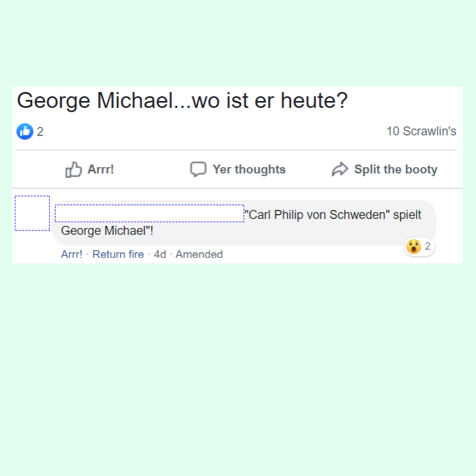Like the comment with the small Arrr! link
The image size is (476, 476).
pos(71,254)
